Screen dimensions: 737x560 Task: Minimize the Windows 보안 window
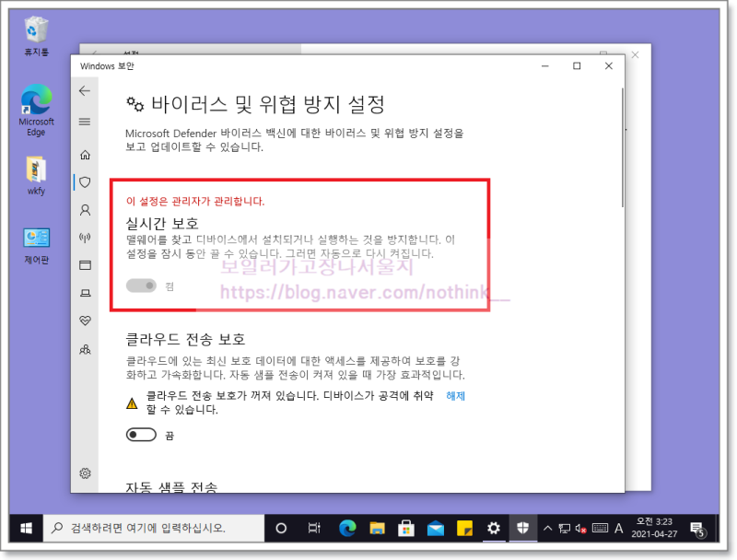(x=545, y=66)
